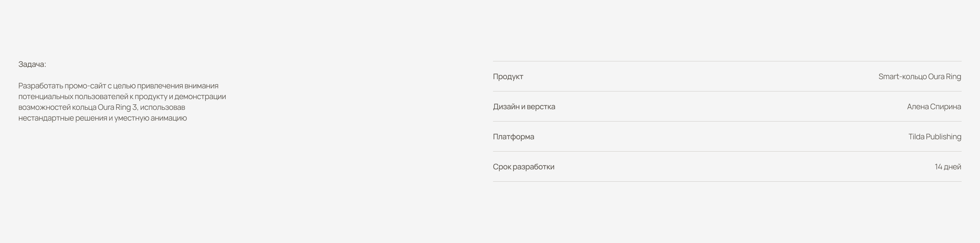Click the "Дизайн и верстка" label

point(524,107)
